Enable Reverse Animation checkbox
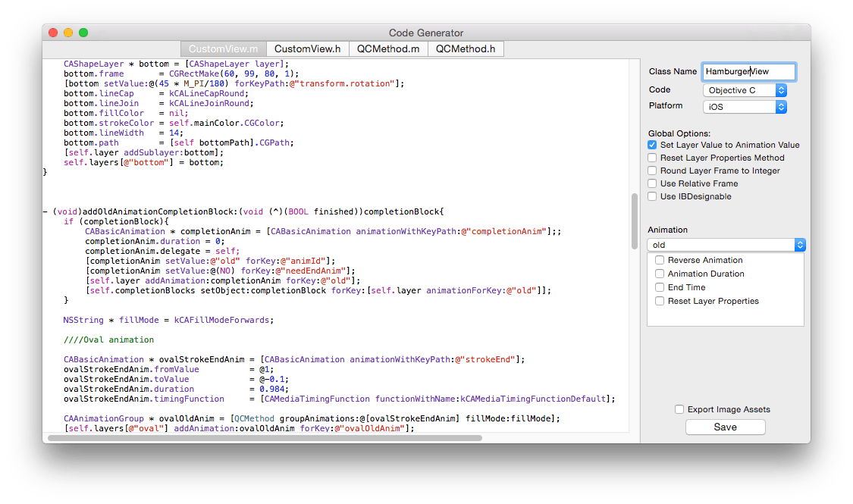The width and height of the screenshot is (853, 504). (660, 260)
